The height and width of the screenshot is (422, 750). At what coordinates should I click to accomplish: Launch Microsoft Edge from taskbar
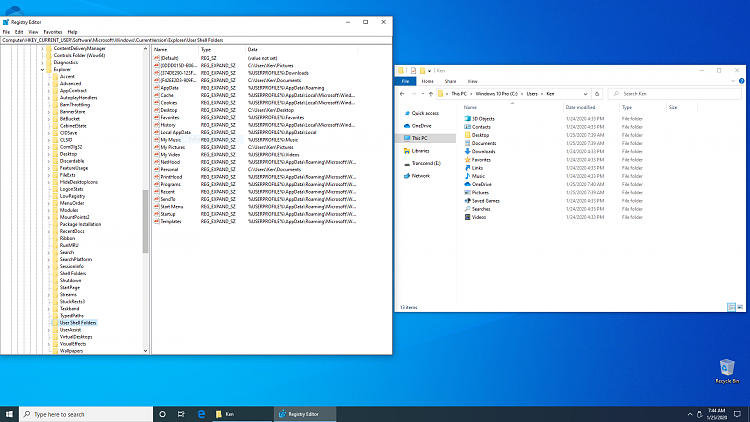click(x=201, y=414)
